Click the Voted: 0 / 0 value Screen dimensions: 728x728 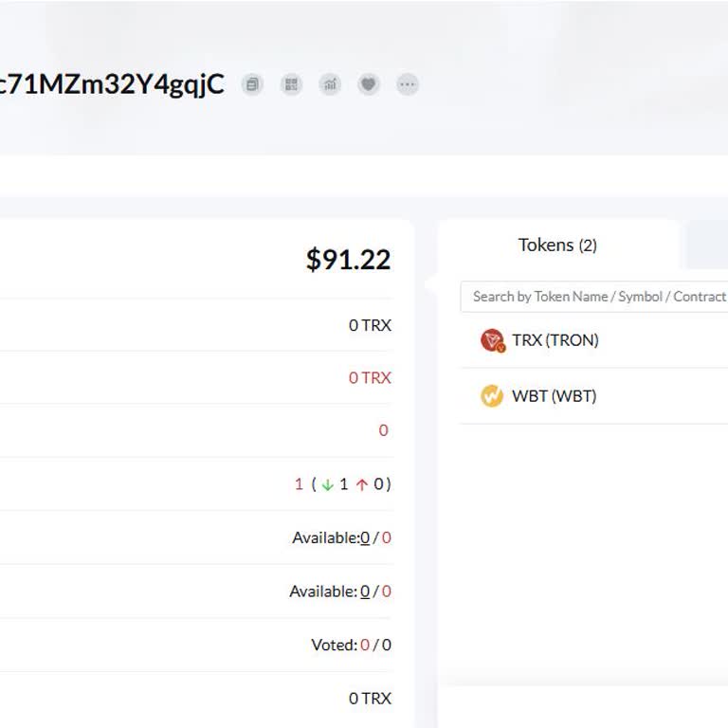[x=352, y=645]
